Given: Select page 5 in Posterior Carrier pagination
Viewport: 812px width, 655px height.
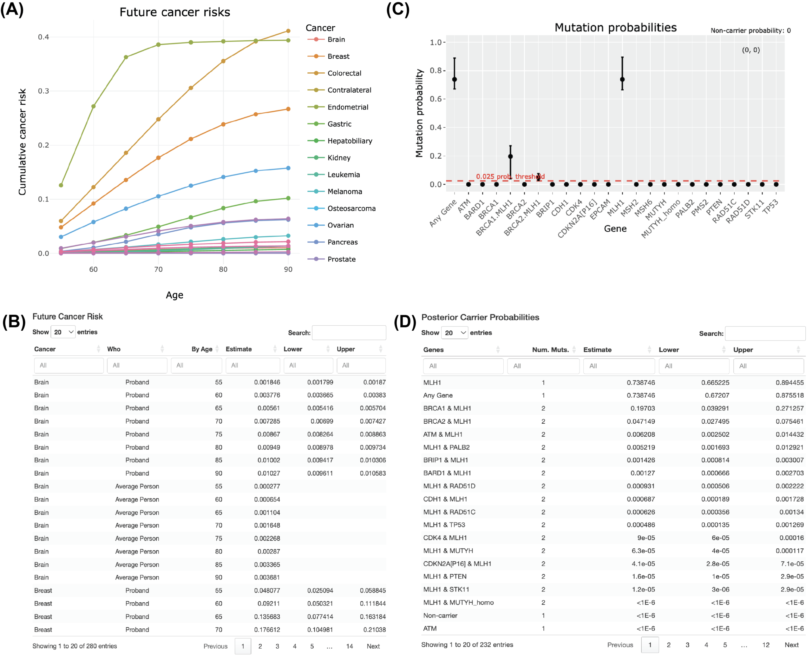Looking at the screenshot, I should [725, 645].
